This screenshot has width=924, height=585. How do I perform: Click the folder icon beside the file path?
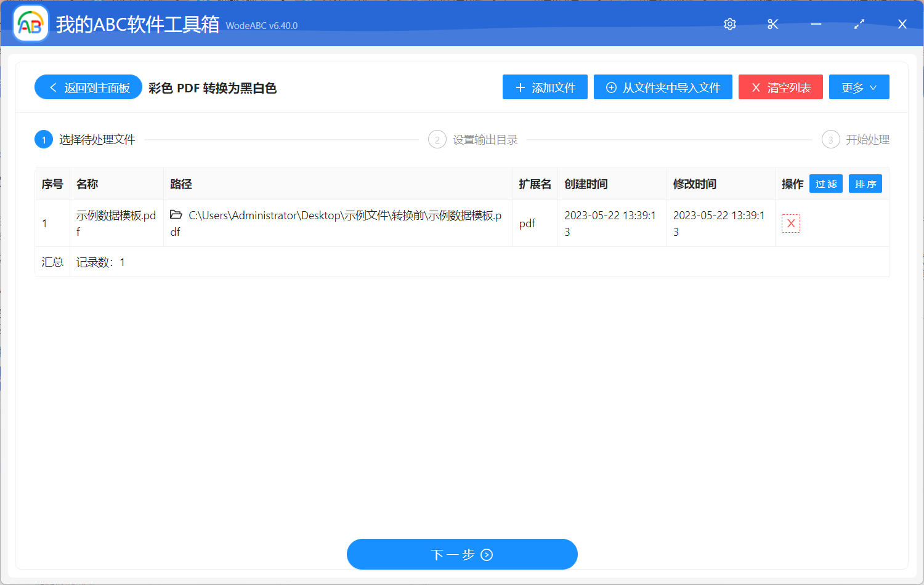click(176, 215)
